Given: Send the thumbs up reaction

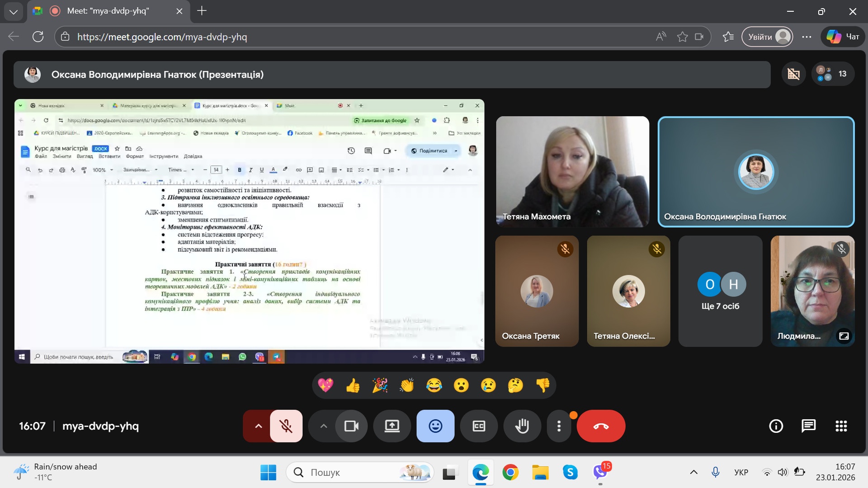Looking at the screenshot, I should point(353,385).
